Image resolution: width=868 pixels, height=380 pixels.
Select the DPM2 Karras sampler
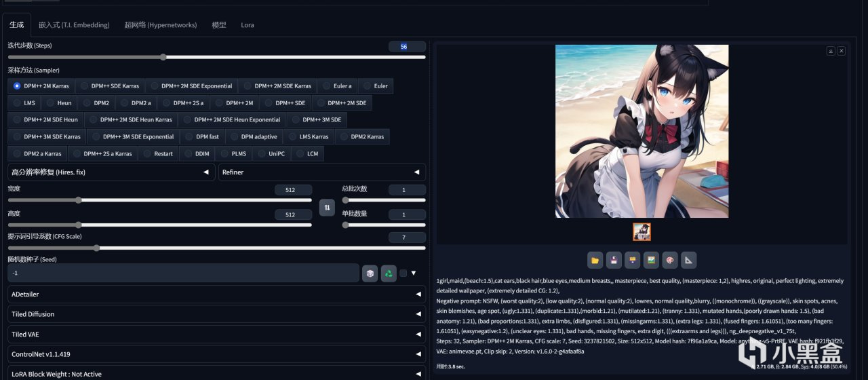pyautogui.click(x=362, y=137)
